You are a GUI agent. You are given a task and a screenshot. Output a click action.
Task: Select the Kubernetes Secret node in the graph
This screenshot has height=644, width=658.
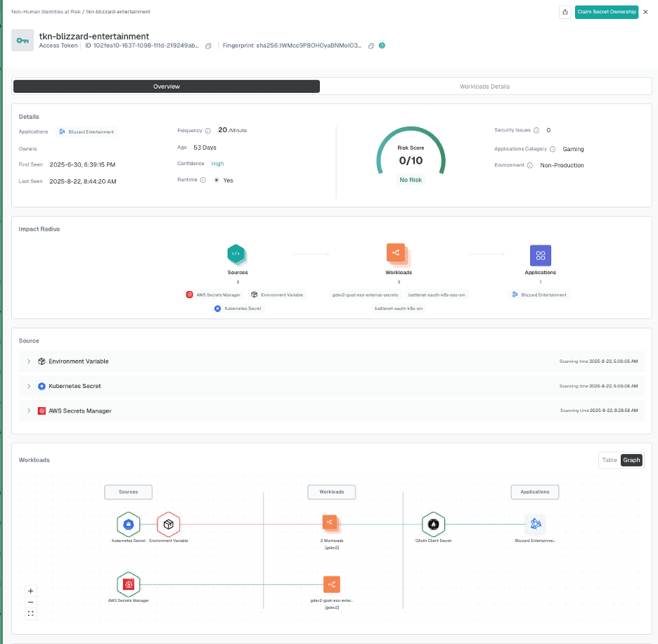(x=129, y=524)
